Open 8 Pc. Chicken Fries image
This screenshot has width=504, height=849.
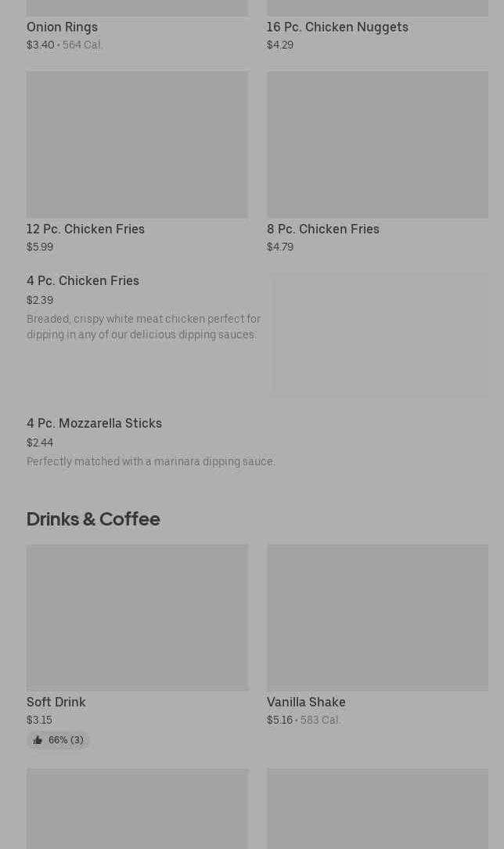(x=377, y=145)
